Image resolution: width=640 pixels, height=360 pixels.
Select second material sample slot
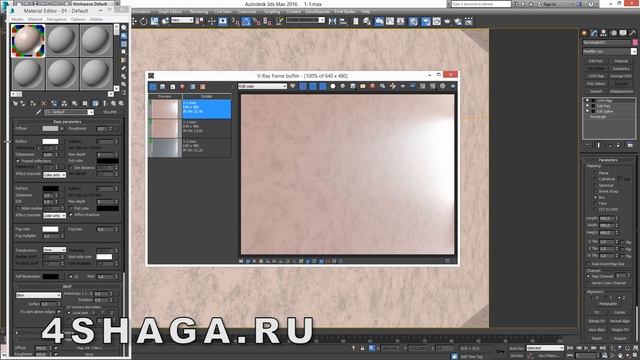62,40
